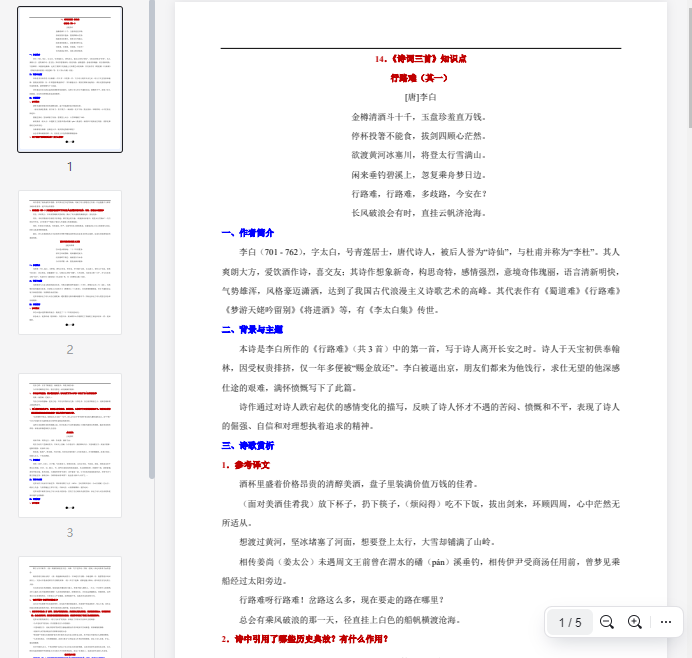
Task: Open the page 2 thumbnail
Action: 70,262
